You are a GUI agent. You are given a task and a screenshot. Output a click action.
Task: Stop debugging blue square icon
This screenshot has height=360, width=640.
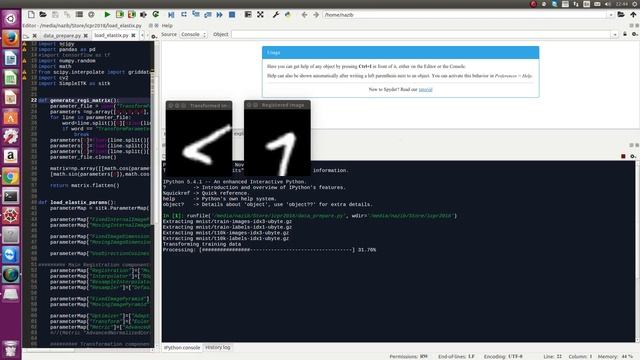pyautogui.click(x=232, y=15)
